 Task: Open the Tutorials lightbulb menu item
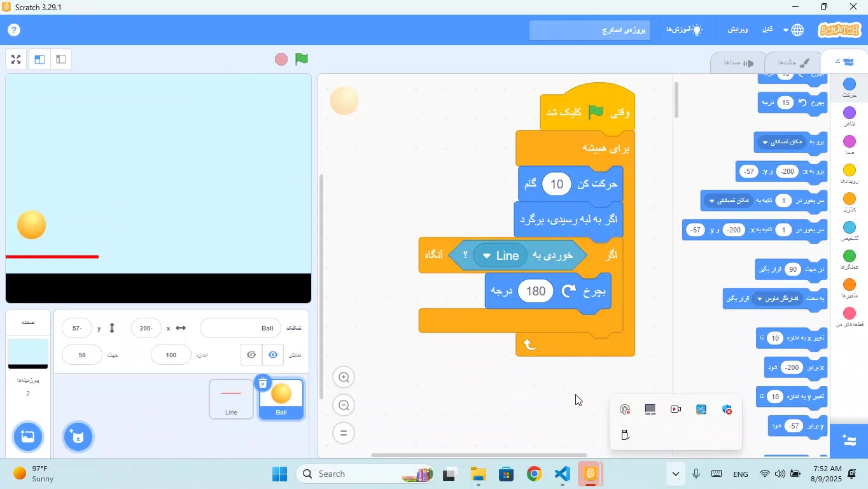click(x=684, y=30)
